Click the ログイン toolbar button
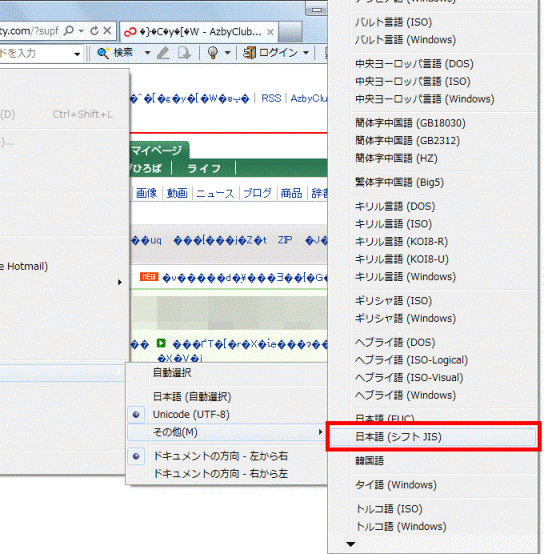This screenshot has width=544, height=554. coord(271,53)
